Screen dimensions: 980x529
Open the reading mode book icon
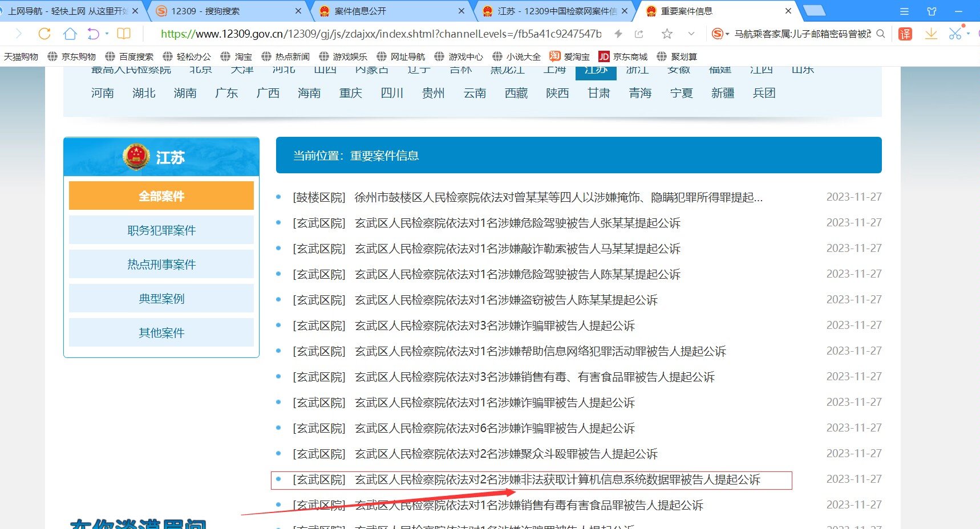click(x=124, y=34)
